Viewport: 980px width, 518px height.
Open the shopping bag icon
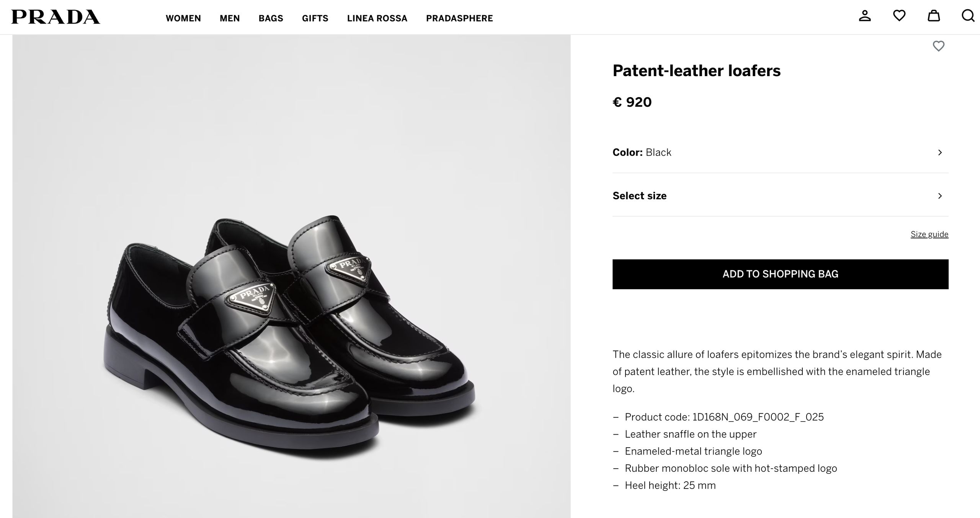tap(934, 16)
